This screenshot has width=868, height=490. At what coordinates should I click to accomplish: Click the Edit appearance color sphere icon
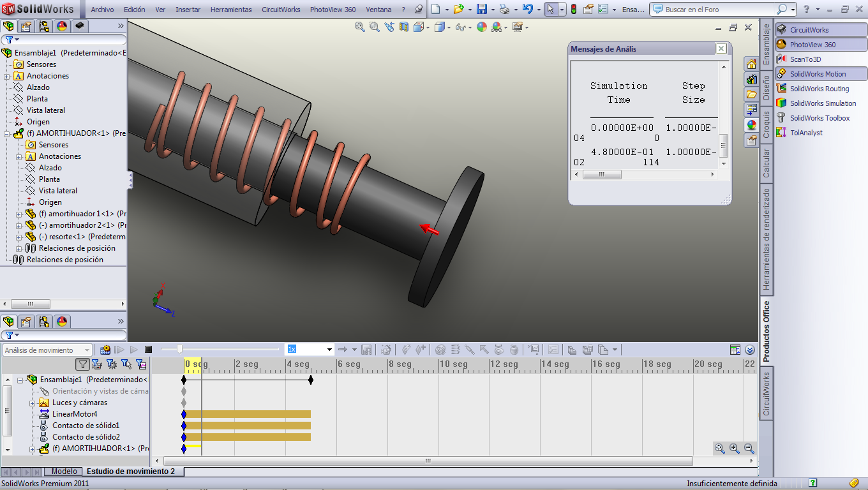point(481,27)
